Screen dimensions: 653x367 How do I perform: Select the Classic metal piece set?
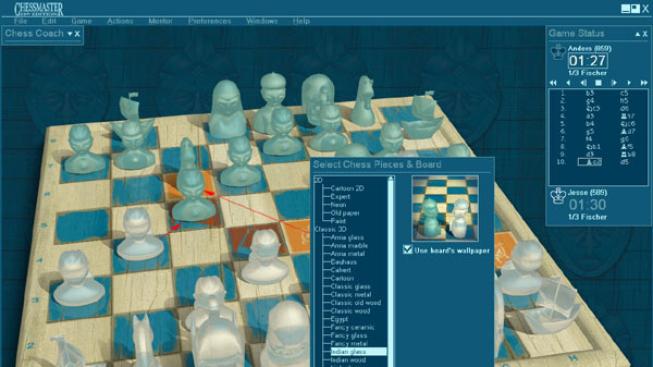[x=351, y=295]
